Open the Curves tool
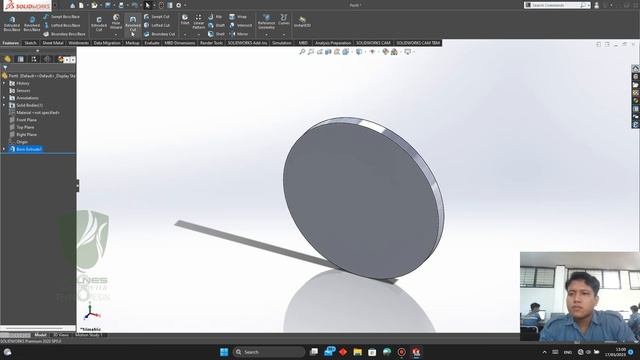 284,20
